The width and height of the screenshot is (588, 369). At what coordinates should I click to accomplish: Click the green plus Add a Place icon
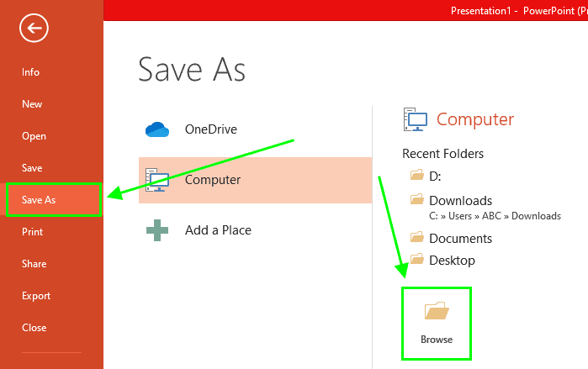point(157,230)
